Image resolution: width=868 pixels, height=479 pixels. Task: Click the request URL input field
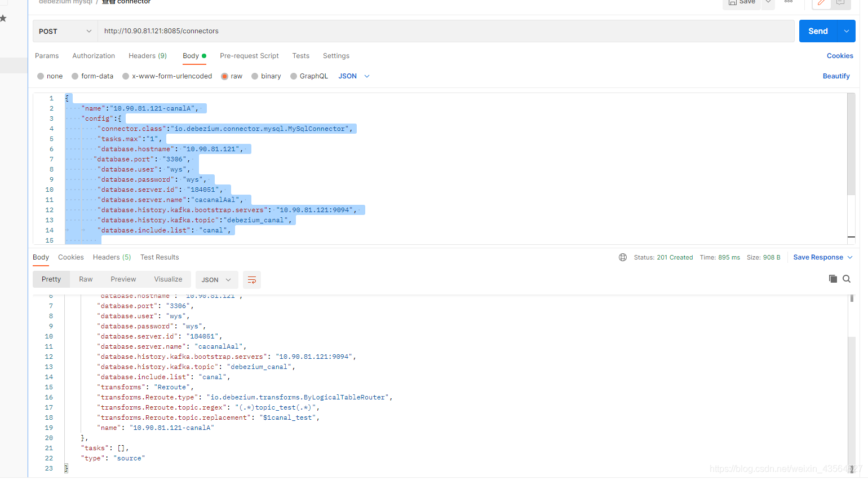click(x=446, y=31)
